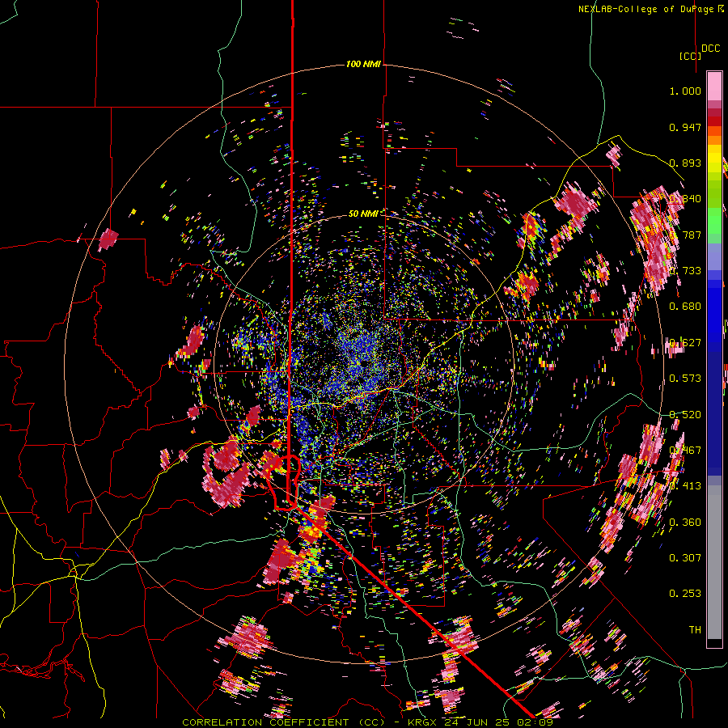Click the 0.360 scale value
The image size is (728, 728).
click(685, 523)
